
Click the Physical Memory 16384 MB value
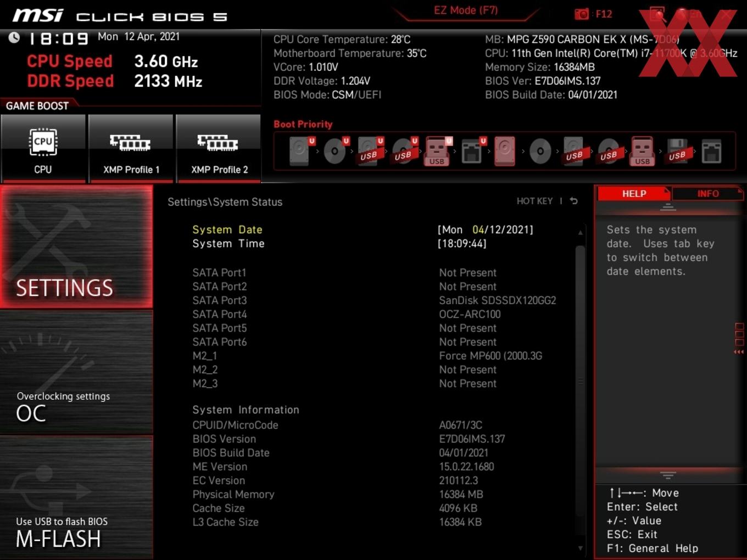click(x=461, y=494)
